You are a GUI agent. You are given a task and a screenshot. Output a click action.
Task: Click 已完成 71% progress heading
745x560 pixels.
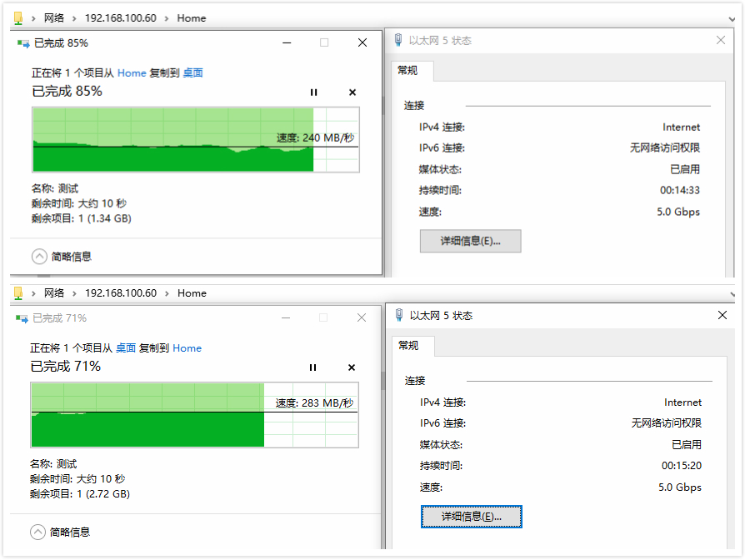point(66,366)
